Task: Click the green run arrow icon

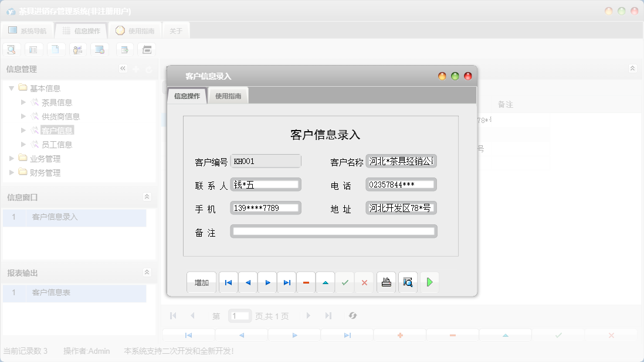Action: tap(429, 282)
